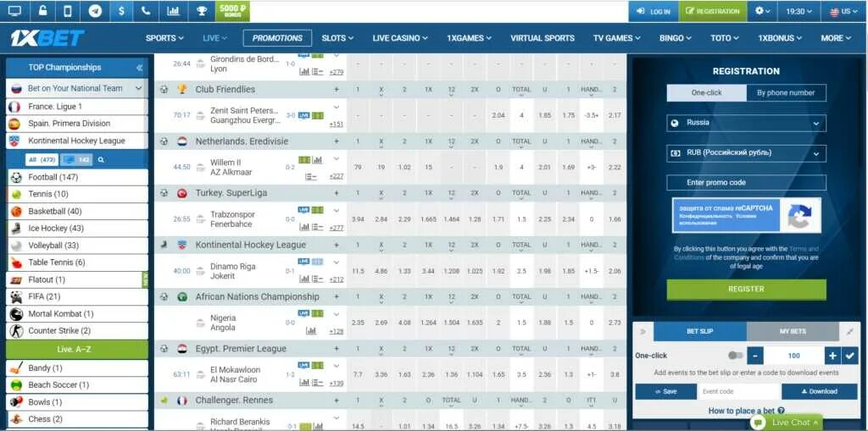
Task: Toggle the One-click bet switch
Action: 736,355
